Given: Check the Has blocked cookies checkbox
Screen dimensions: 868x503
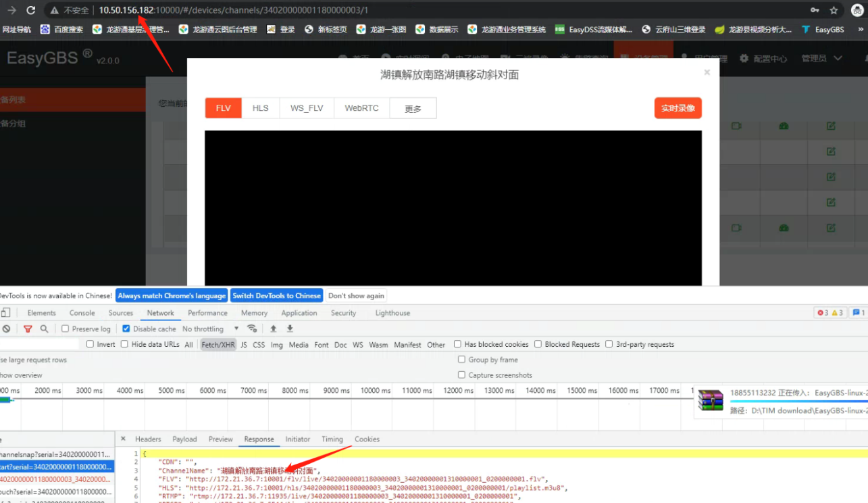Looking at the screenshot, I should [458, 344].
